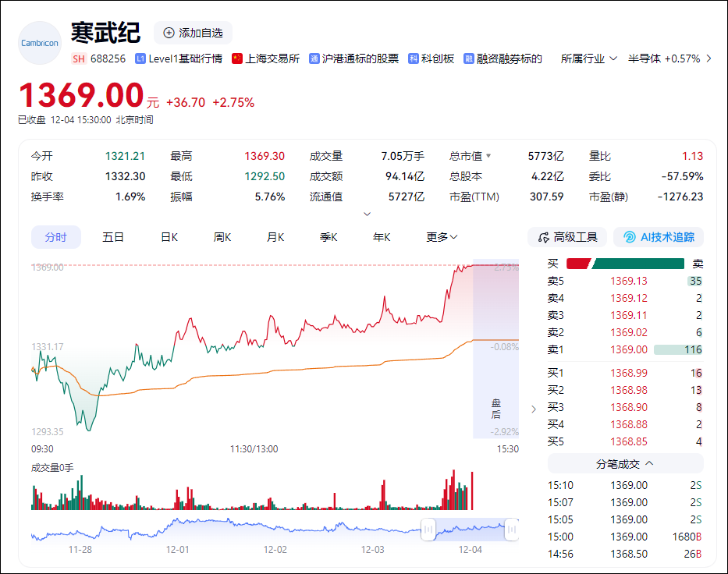Screen dimensions: 728x574
Task: Click the 上海交易所 tag
Action: click(272, 59)
